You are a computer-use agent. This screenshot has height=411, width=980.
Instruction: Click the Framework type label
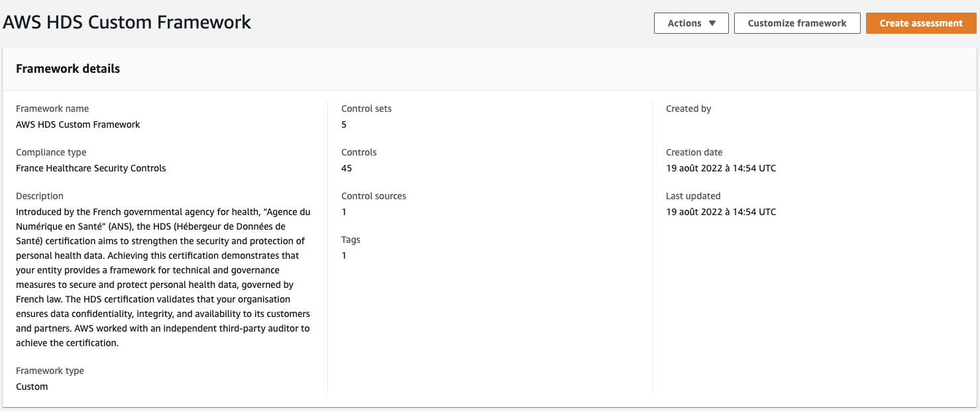coord(50,371)
